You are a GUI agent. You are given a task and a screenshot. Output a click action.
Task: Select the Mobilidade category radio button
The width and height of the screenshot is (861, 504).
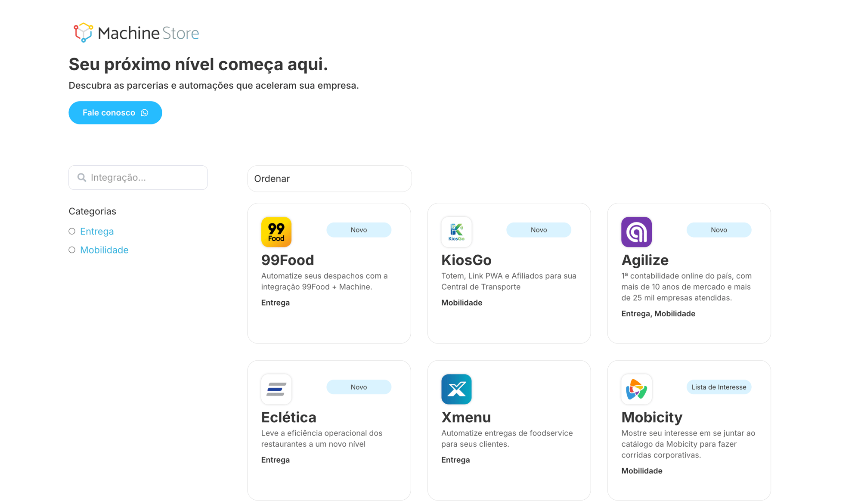(72, 250)
